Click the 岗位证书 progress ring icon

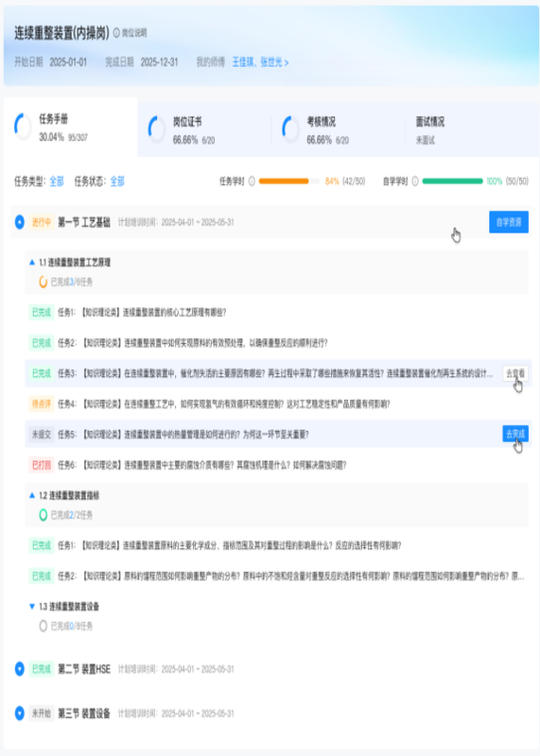point(156,129)
